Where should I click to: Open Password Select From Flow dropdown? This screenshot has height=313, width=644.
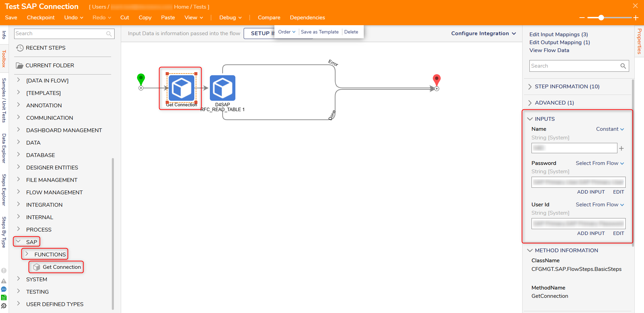600,163
